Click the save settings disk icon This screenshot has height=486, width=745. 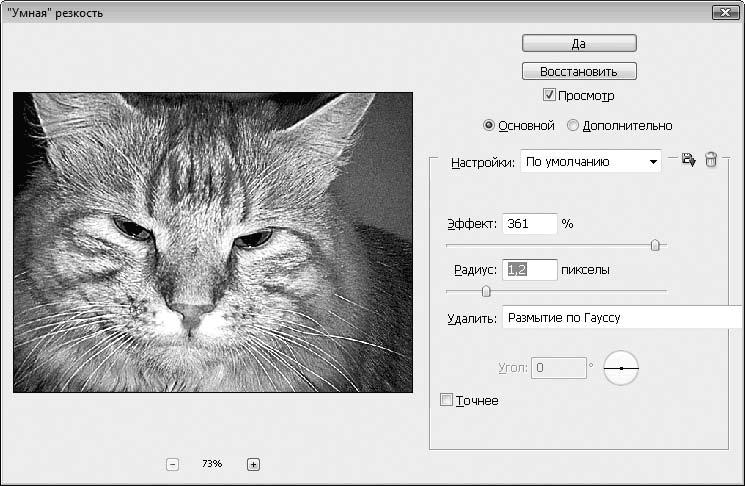tap(688, 160)
